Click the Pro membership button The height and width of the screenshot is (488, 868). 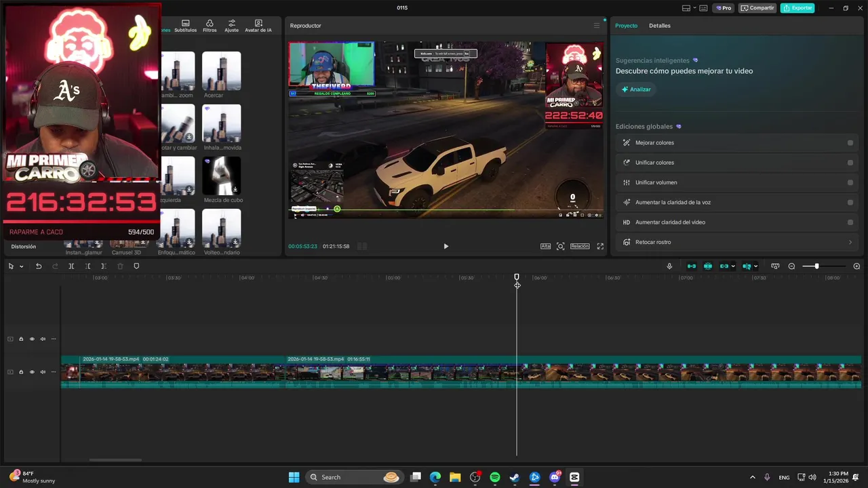click(x=723, y=8)
